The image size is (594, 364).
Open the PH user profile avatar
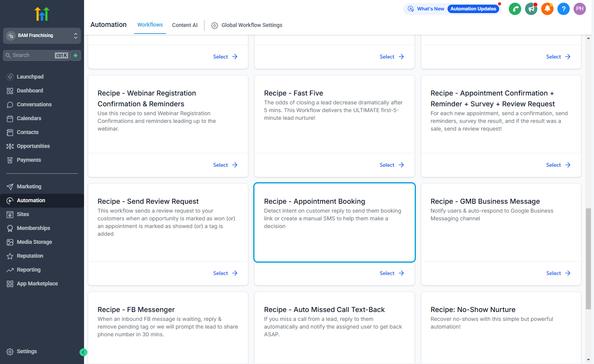(x=579, y=9)
